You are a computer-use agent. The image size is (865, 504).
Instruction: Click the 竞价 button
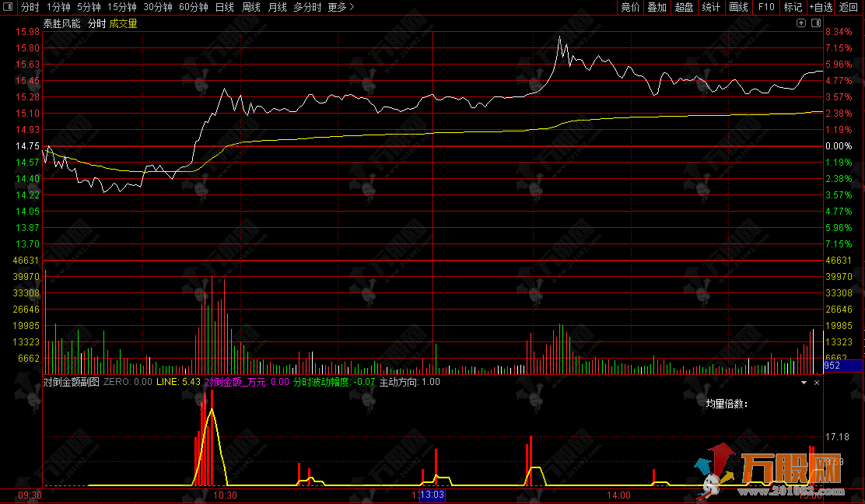(630, 7)
